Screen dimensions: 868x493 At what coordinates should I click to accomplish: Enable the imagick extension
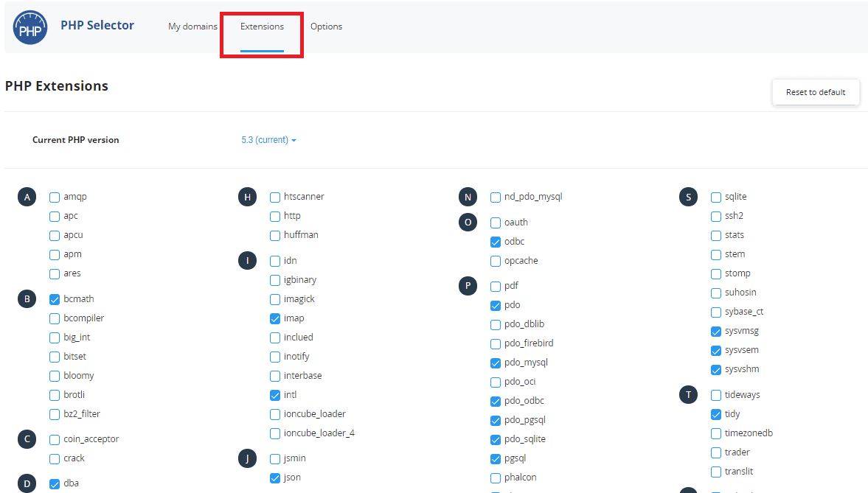click(x=274, y=298)
